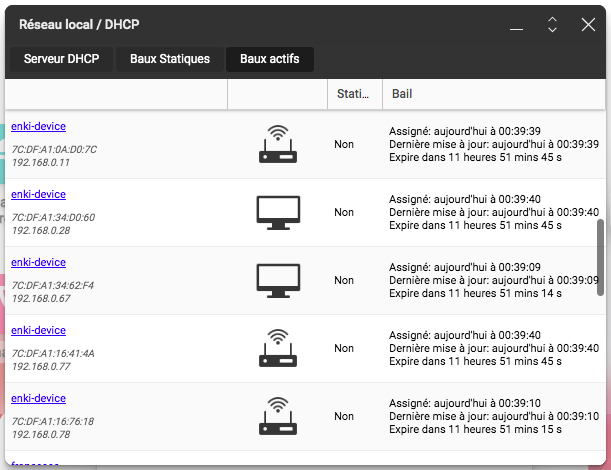Click IP address 192.168.0.77
This screenshot has height=470, width=611.
tap(41, 367)
